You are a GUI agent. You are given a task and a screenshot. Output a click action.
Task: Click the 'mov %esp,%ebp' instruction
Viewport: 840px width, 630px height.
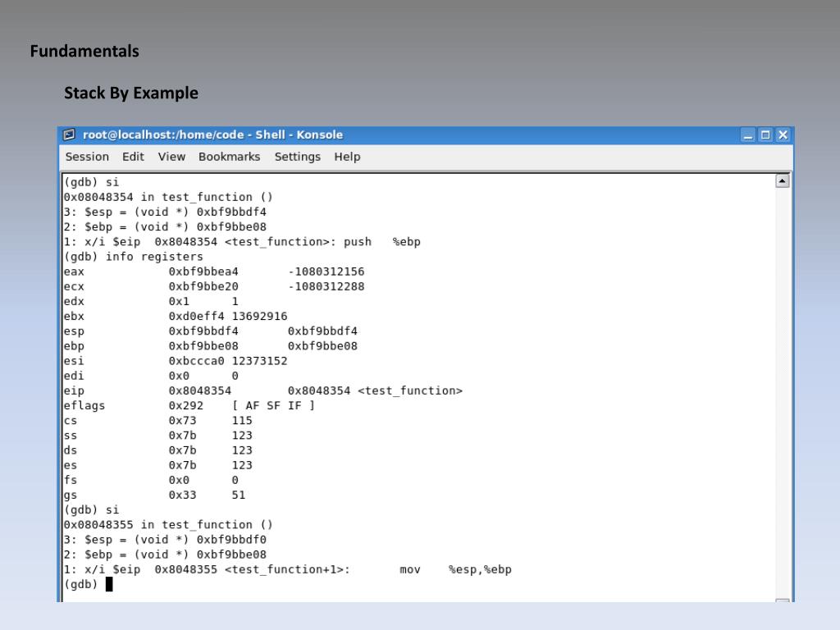tap(455, 569)
